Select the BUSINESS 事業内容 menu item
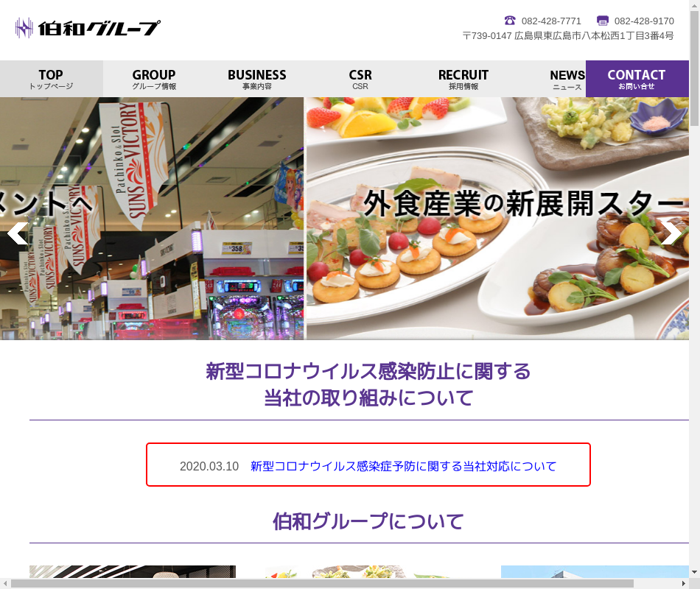The image size is (700, 589). click(x=256, y=79)
